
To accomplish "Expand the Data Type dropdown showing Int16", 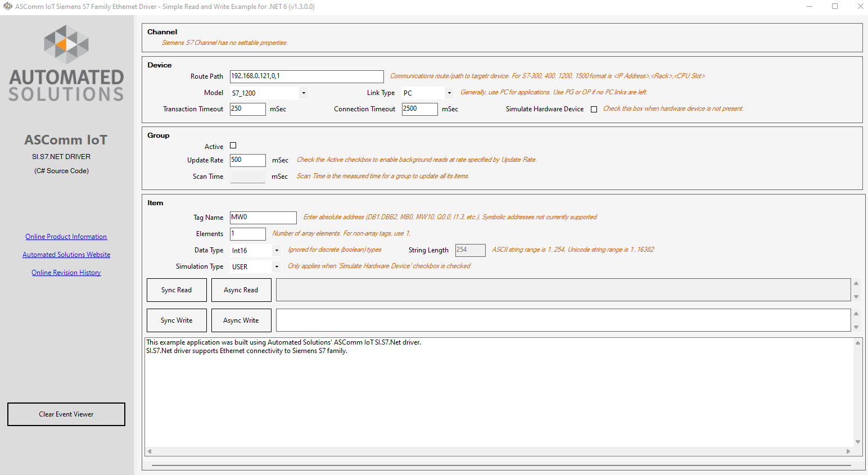I will (255, 250).
